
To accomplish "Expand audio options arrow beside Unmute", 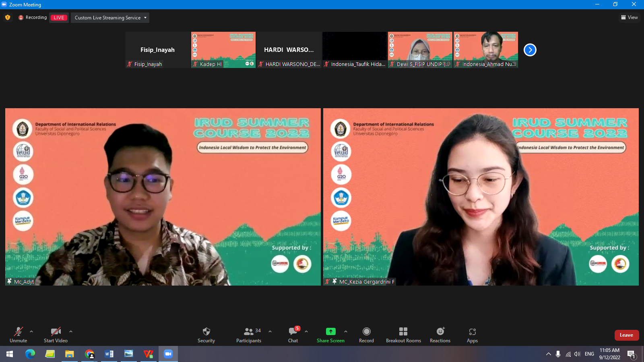I will pos(31,331).
